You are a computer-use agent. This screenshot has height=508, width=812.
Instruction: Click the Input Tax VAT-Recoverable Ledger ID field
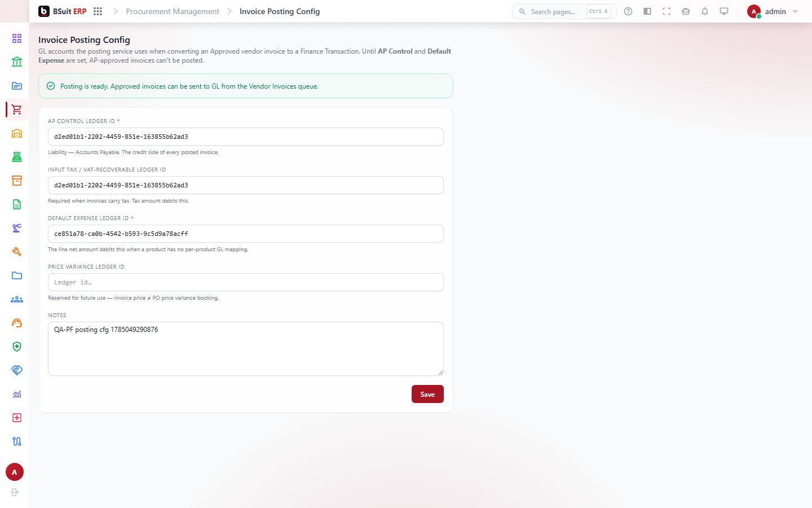246,185
